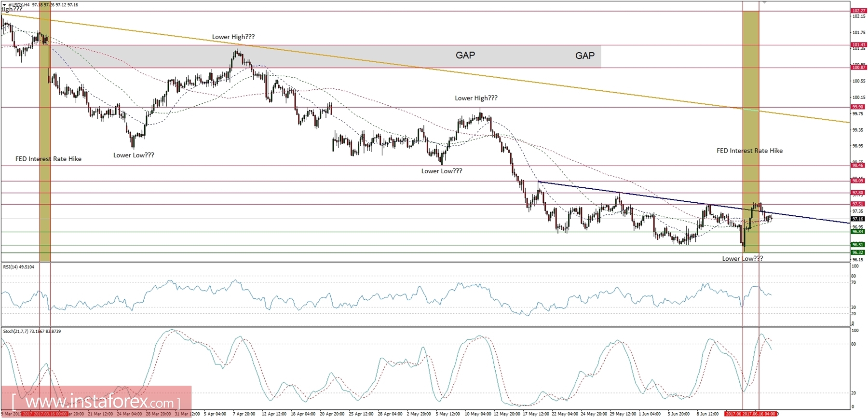Image resolution: width=868 pixels, height=419 pixels.
Task: Click the chart shift triangle marker at top
Action: click(764, 3)
